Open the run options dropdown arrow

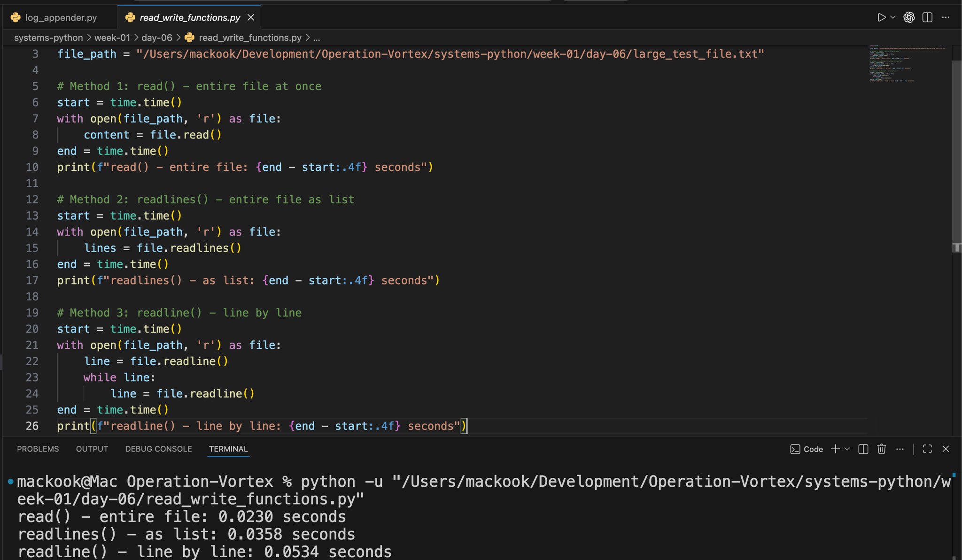[x=893, y=17]
